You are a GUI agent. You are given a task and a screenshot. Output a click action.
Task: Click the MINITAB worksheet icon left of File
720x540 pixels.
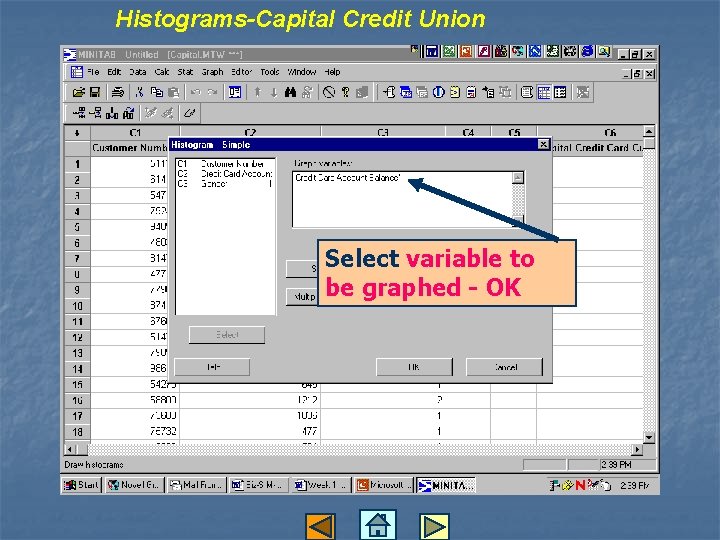pos(76,72)
